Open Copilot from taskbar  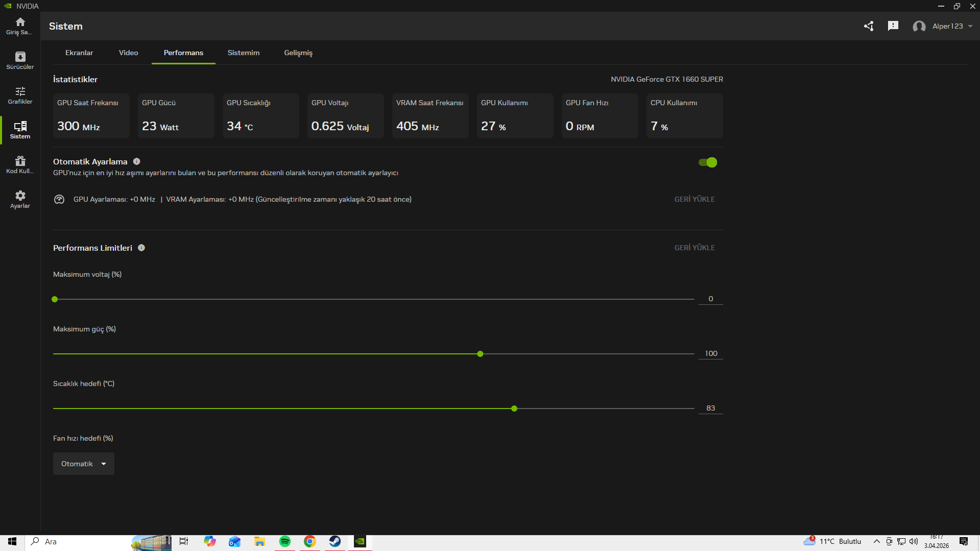point(210,542)
